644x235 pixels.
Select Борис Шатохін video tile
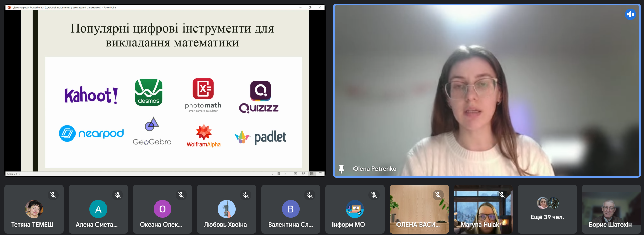611,209
